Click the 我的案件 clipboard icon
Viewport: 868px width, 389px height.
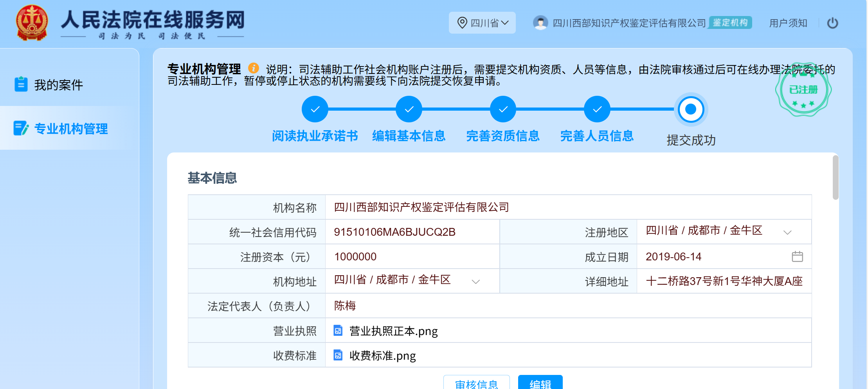point(21,84)
